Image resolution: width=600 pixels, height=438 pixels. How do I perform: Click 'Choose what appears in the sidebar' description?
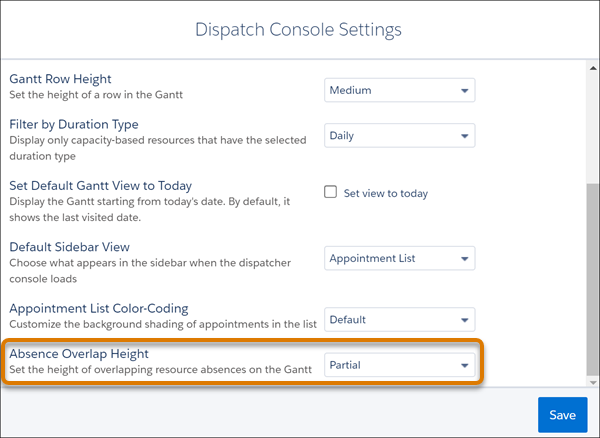[x=150, y=271]
